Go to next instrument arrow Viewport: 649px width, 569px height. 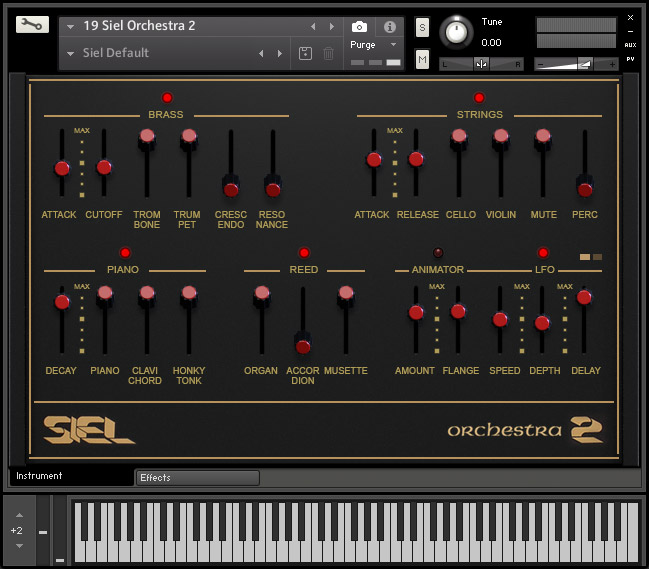click(332, 26)
